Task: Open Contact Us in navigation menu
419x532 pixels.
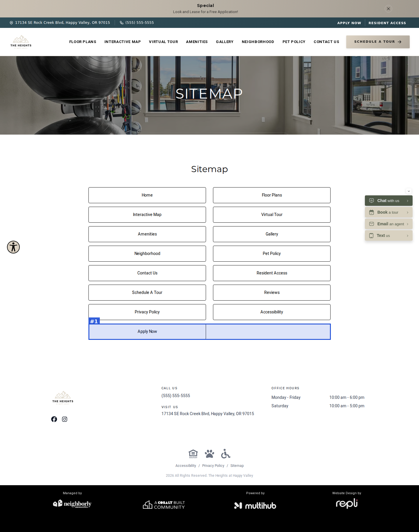Action: (x=326, y=42)
